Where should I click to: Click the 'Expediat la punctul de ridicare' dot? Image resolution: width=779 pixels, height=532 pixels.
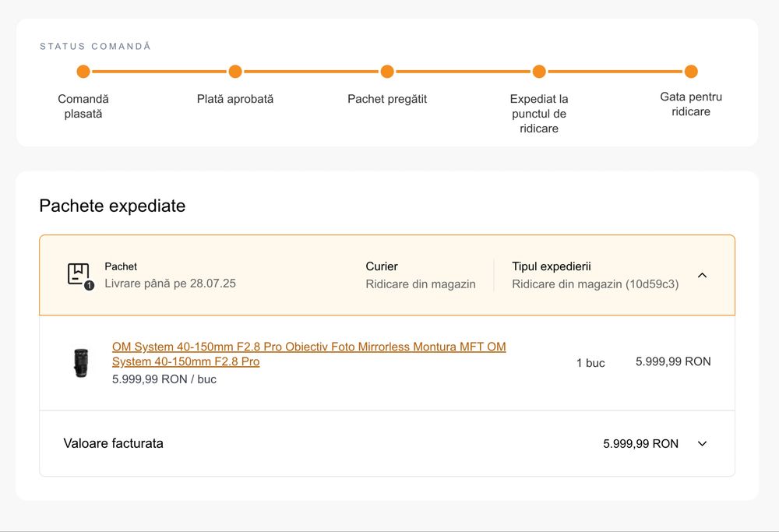coord(539,72)
